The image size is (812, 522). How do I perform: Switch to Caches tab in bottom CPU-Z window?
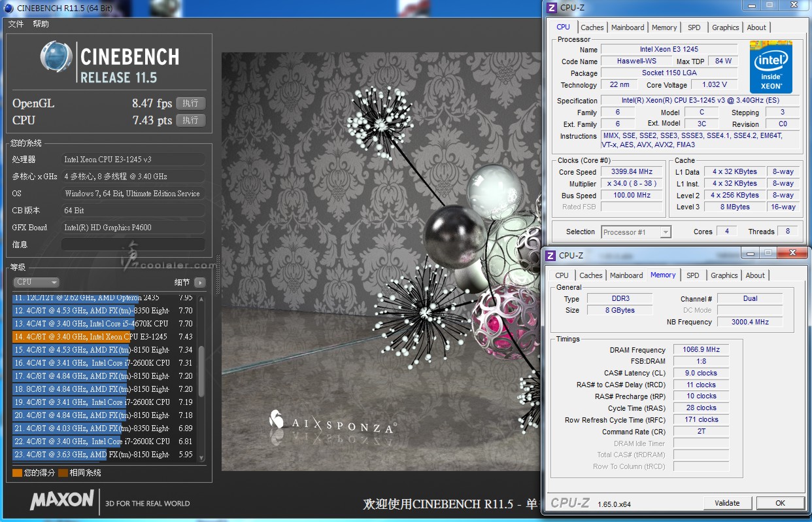[x=591, y=275]
